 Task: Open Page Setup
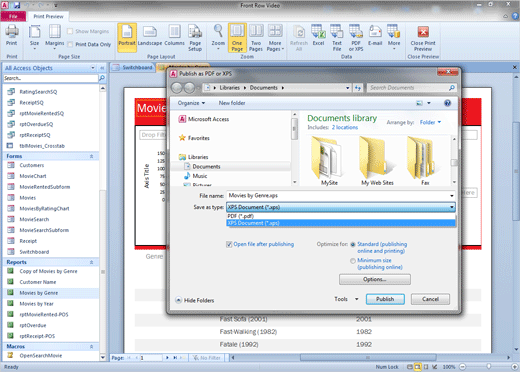click(195, 38)
